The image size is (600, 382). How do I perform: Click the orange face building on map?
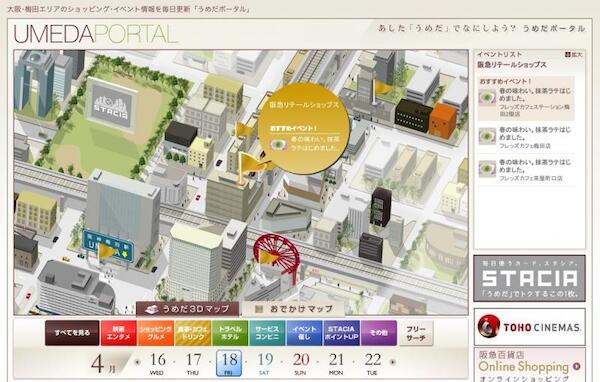[443, 121]
